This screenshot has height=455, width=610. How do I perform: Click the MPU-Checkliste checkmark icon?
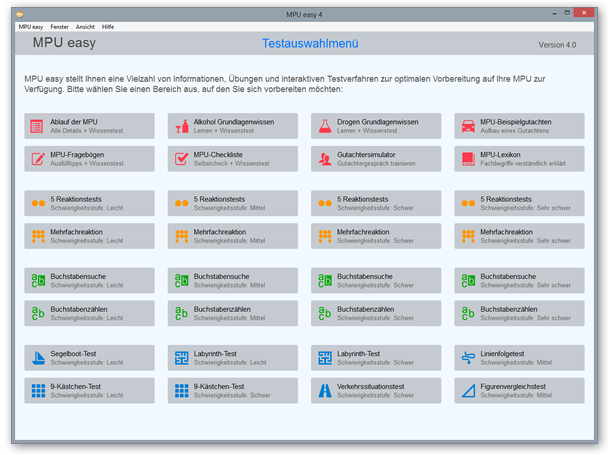181,159
